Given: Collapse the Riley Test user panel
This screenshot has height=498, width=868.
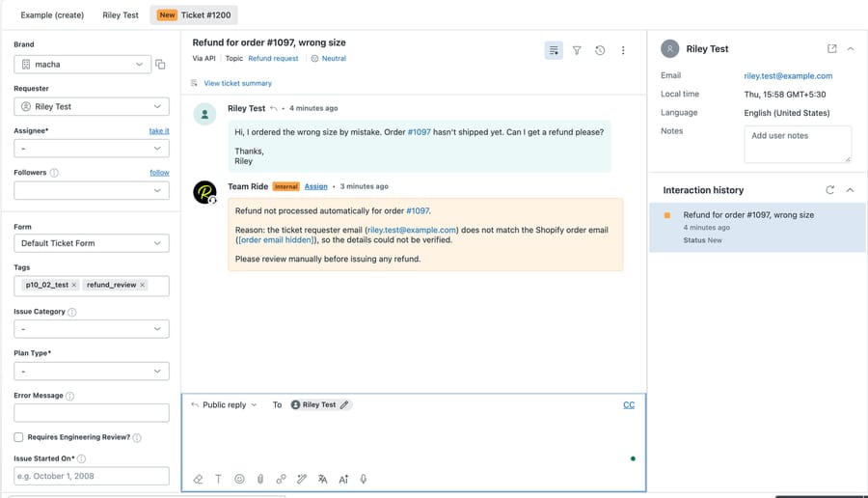Looking at the screenshot, I should coord(851,49).
